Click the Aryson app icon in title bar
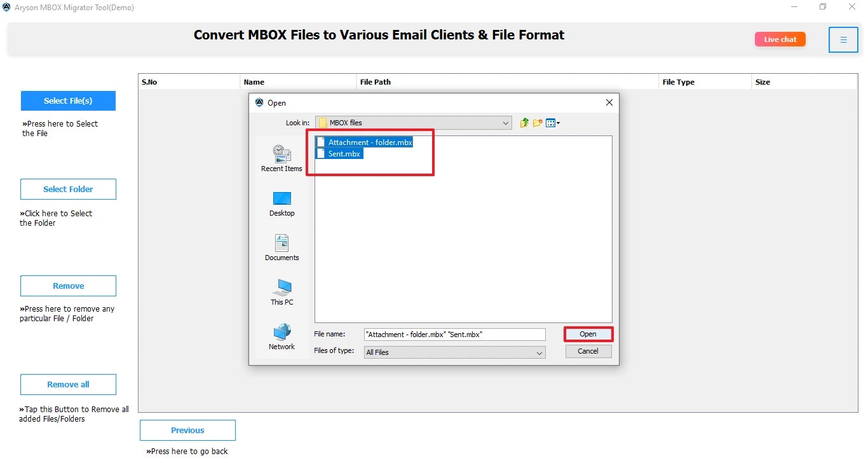Image resolution: width=868 pixels, height=463 pixels. click(6, 7)
